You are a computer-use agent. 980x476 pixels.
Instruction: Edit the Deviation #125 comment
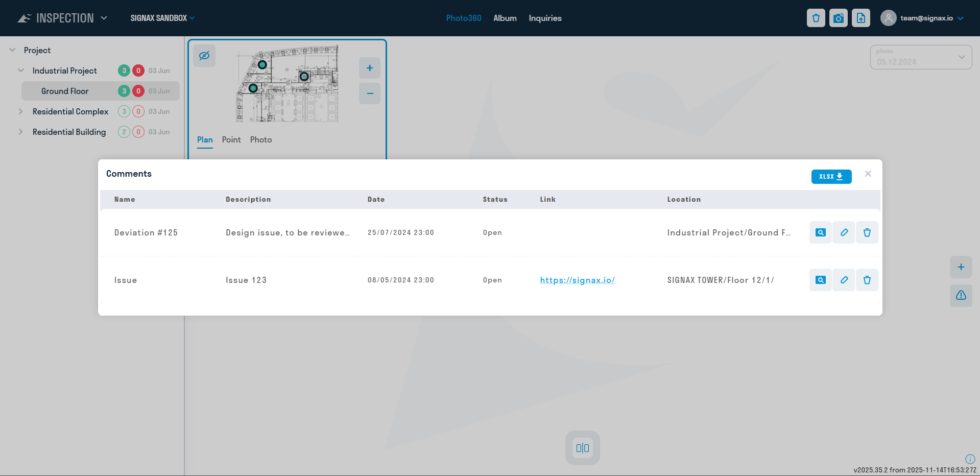pyautogui.click(x=844, y=232)
